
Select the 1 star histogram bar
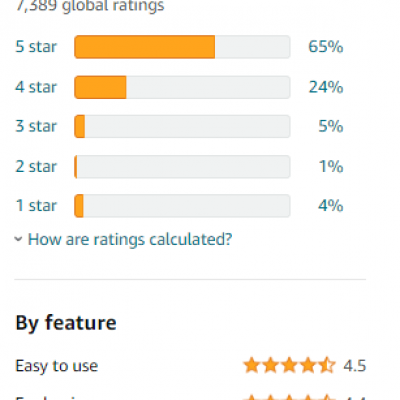point(182,206)
